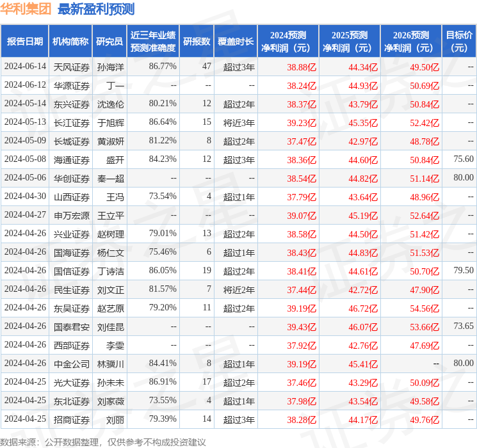Click the 最新盈利预测 heading
Viewport: 477px width, 448px height.
[x=96, y=9]
